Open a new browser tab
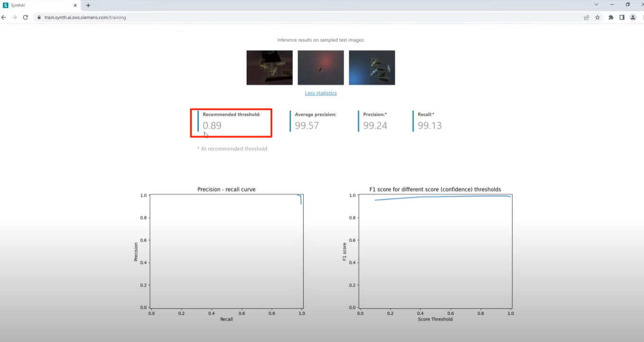Viewport: 644px width, 342px height. (88, 5)
